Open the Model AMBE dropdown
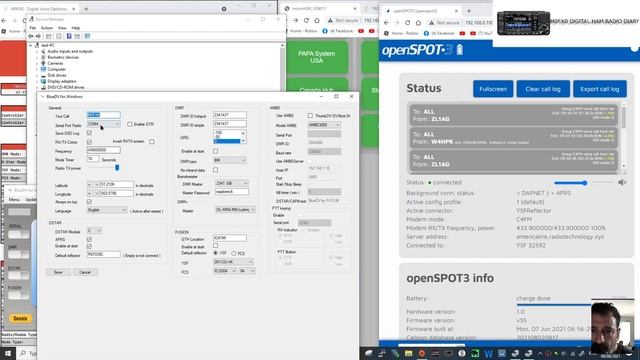 pyautogui.click(x=324, y=125)
